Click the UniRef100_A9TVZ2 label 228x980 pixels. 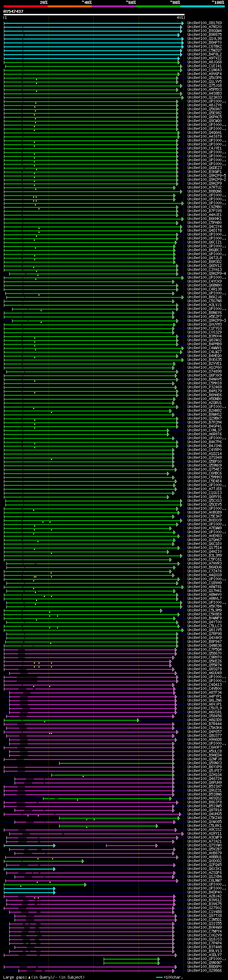204,58
